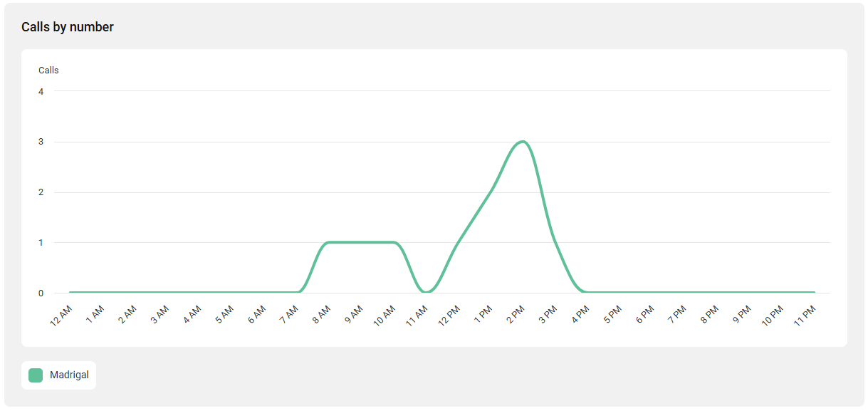Click the y-axis value 4
Screen dimensions: 868x411
pos(41,91)
